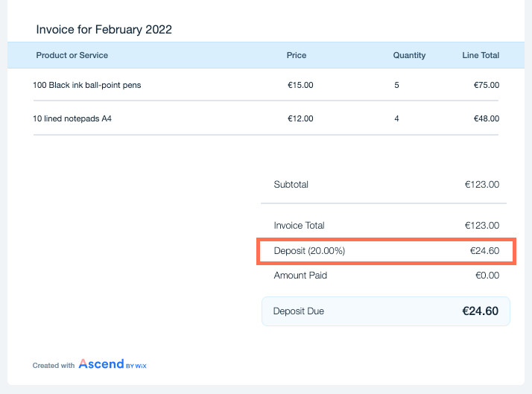
Task: Click the quantity 4 for notepads
Action: (396, 118)
